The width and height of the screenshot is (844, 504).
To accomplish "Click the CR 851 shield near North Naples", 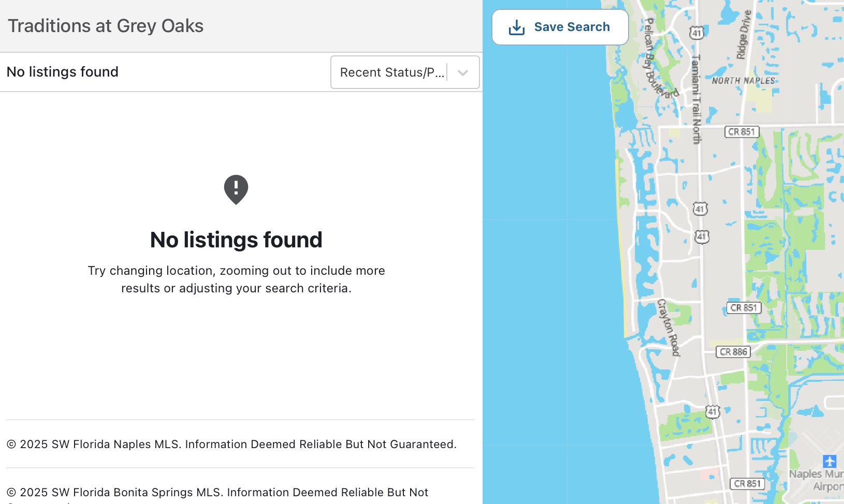I will click(x=741, y=132).
